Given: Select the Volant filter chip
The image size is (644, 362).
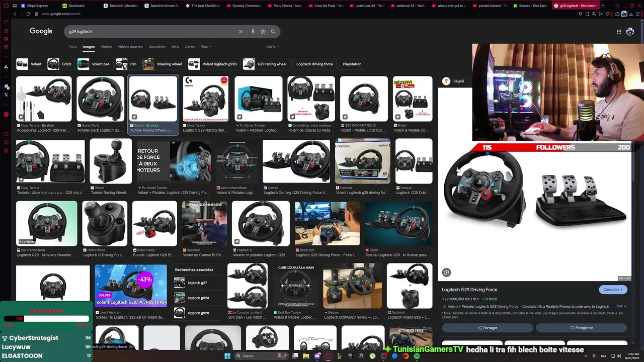Looking at the screenshot, I should click(x=30, y=64).
